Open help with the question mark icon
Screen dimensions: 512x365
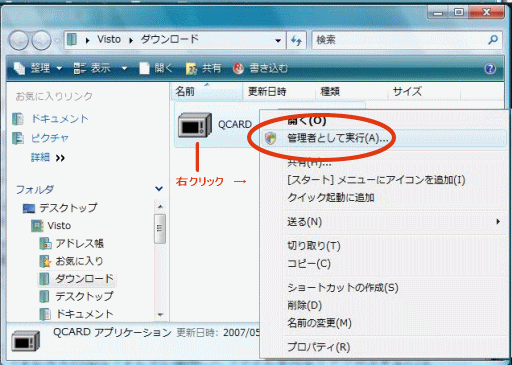click(490, 69)
